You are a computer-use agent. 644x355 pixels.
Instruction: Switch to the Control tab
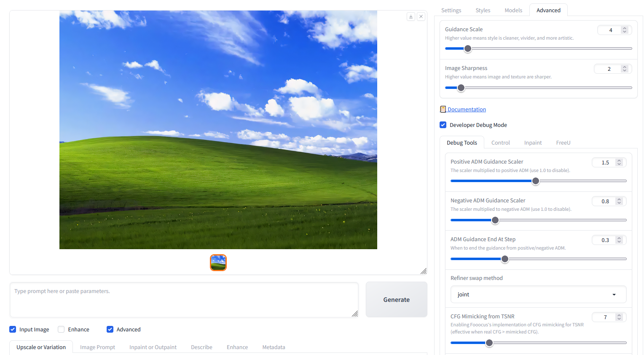(501, 143)
